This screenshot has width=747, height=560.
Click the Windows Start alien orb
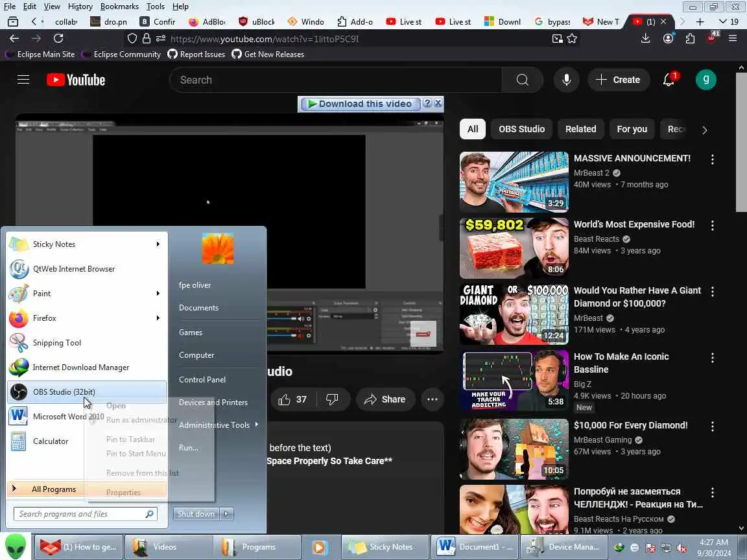pyautogui.click(x=16, y=546)
